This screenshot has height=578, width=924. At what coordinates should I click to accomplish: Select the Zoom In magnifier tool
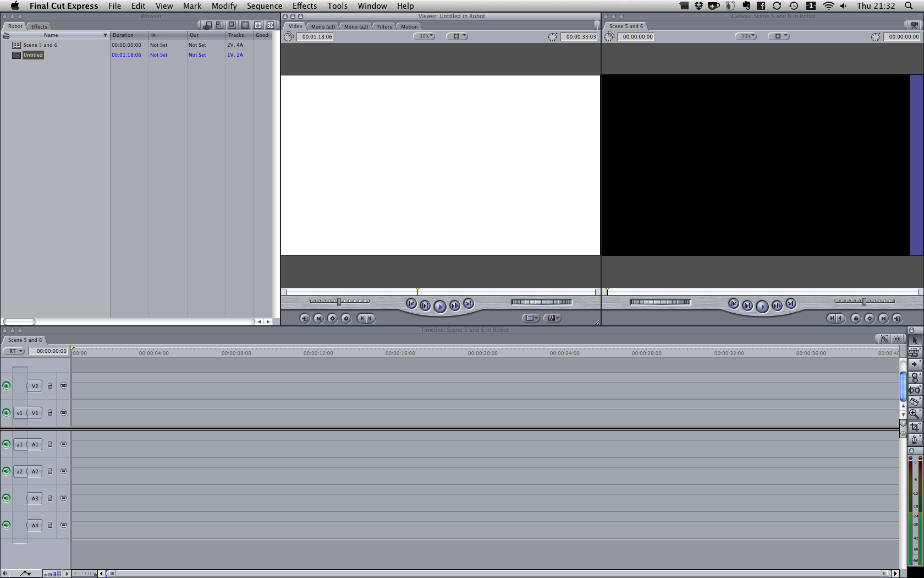point(915,414)
